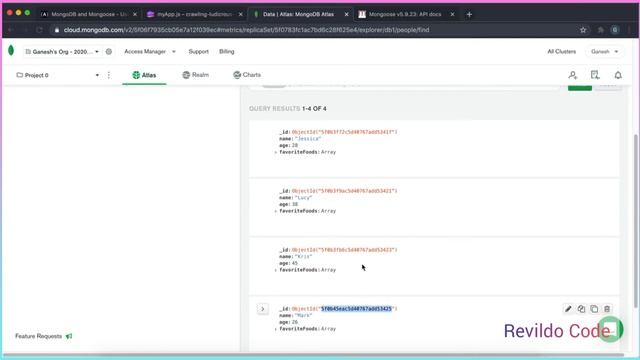Open the browser extensions puzzle icon
Screen dimensions: 640x360
[600, 30]
